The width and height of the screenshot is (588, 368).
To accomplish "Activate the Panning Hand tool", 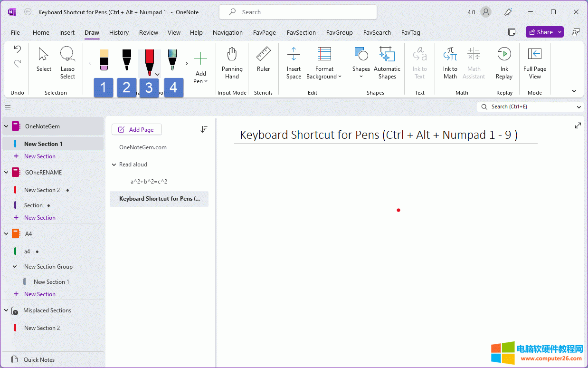I will tap(232, 63).
